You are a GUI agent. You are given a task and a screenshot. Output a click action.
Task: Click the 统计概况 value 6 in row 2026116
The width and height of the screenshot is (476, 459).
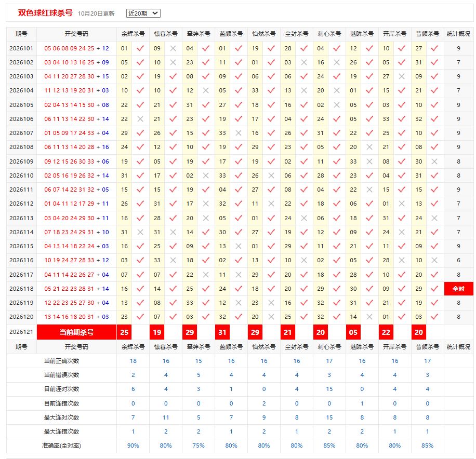pyautogui.click(x=458, y=260)
